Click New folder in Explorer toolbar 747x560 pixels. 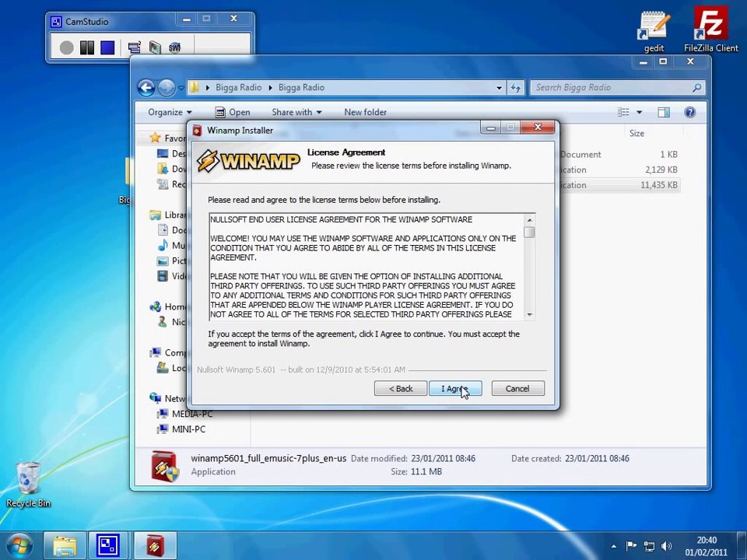coord(366,112)
